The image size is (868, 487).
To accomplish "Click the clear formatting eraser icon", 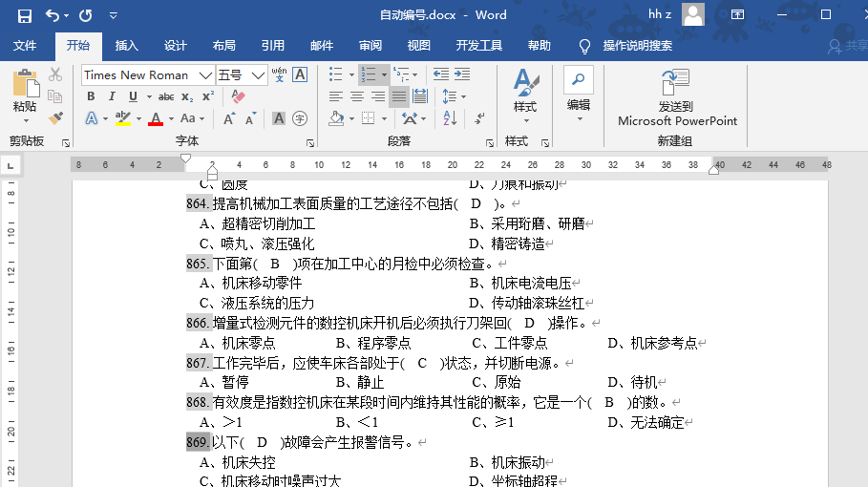I will [238, 96].
